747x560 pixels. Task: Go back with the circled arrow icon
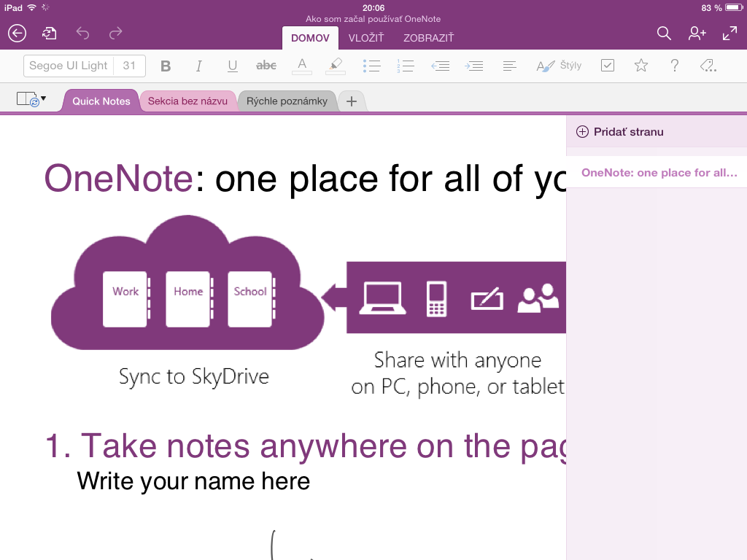click(x=18, y=34)
